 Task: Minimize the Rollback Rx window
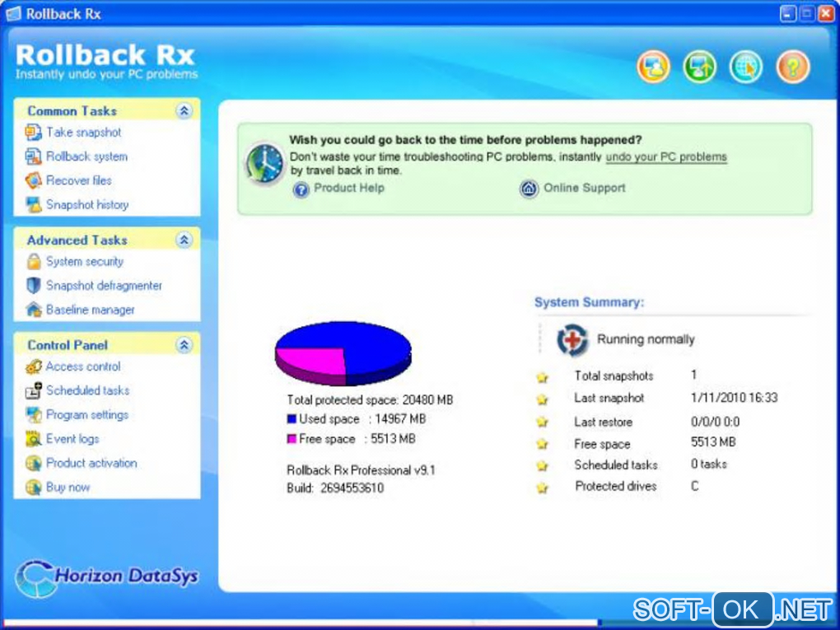pyautogui.click(x=787, y=13)
